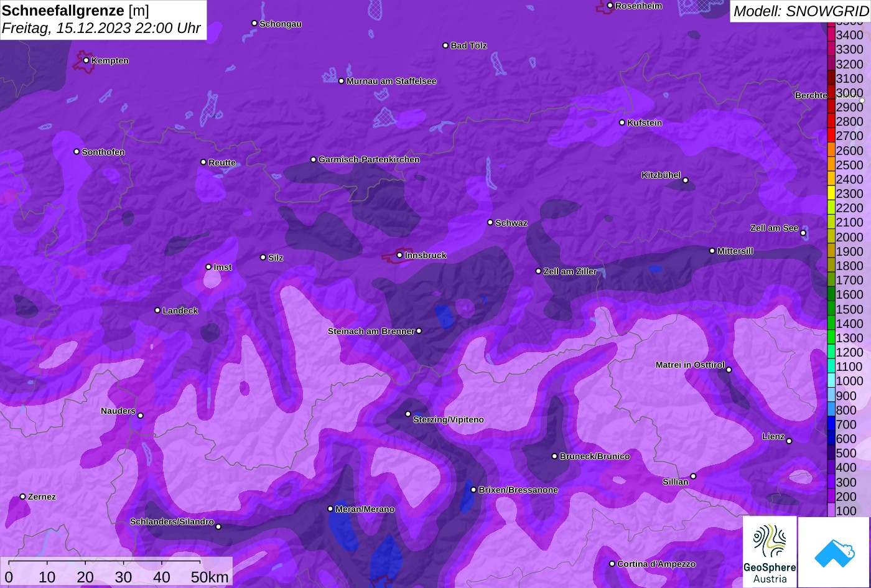Viewport: 871px width, 588px height.
Task: Click the Zell am Ziller marker dot
Action: (539, 271)
